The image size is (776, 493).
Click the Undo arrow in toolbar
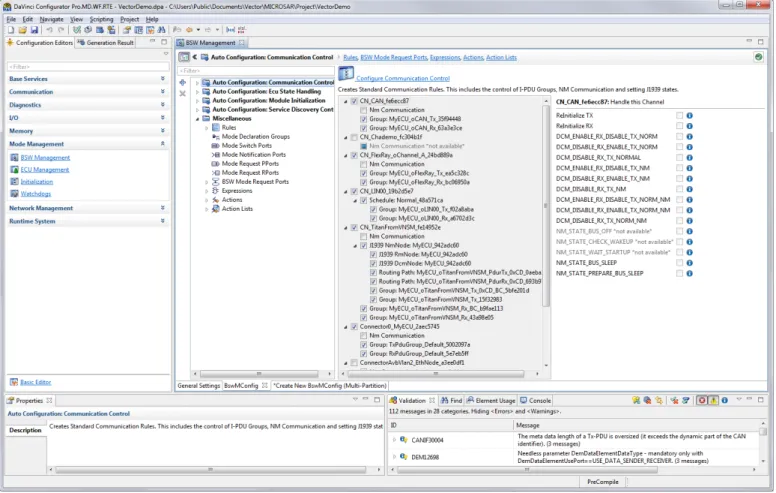pyautogui.click(x=49, y=30)
